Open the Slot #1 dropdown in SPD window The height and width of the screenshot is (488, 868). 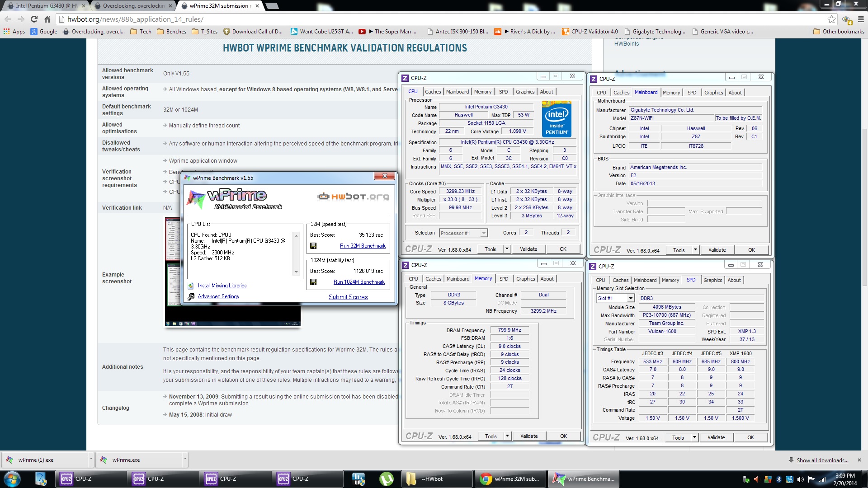pos(630,298)
